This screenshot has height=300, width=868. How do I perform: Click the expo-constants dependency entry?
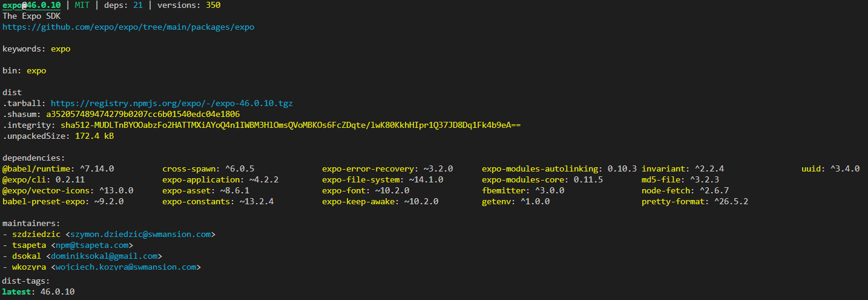(218, 202)
